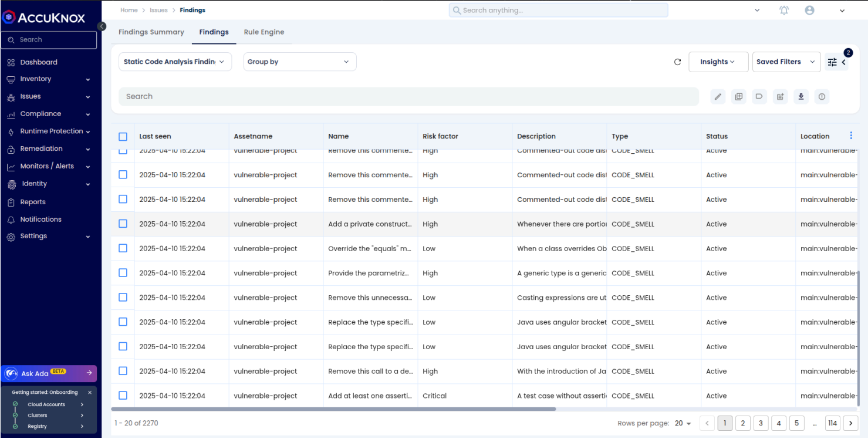Open the Saved Filters dropdown
This screenshot has height=439, width=868.
pos(786,62)
